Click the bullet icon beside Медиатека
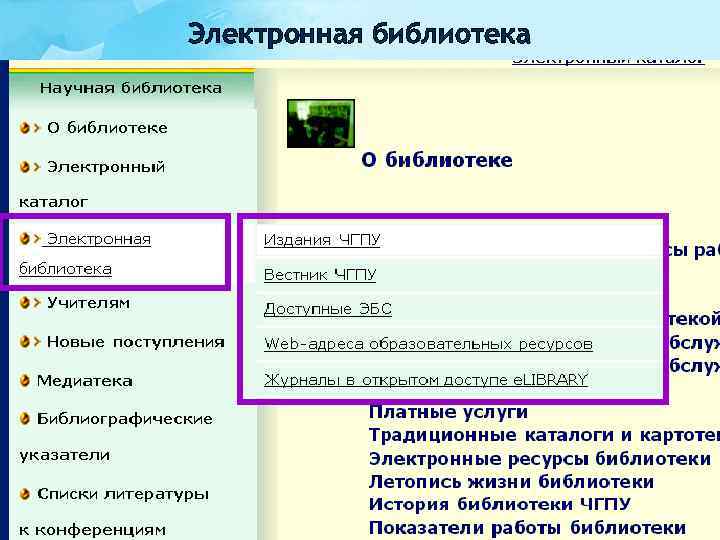This screenshot has height=540, width=720. (25, 381)
